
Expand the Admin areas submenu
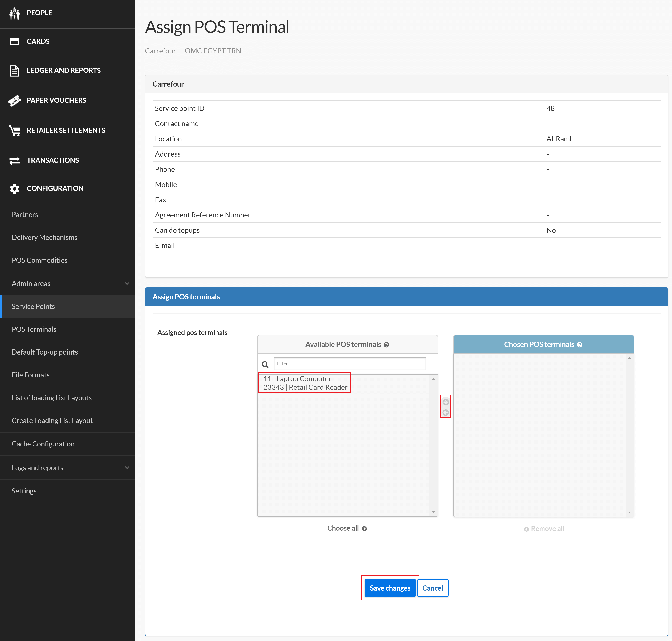point(127,283)
